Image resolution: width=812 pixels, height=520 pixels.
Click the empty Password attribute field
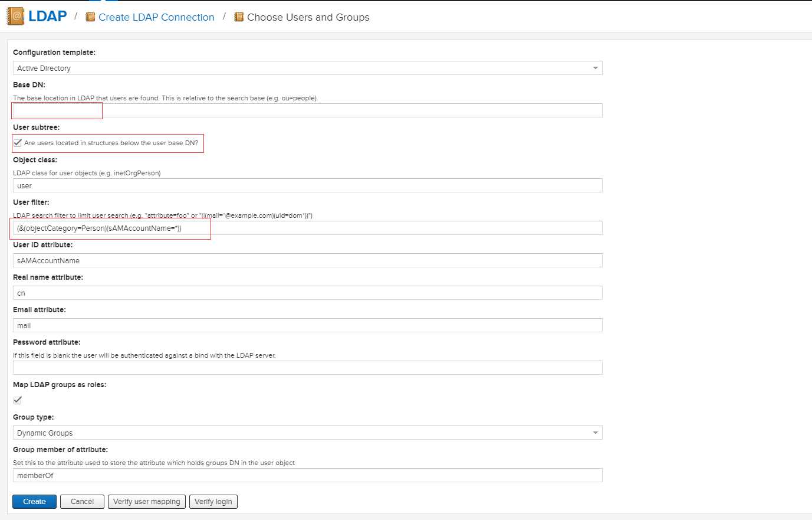pos(307,368)
